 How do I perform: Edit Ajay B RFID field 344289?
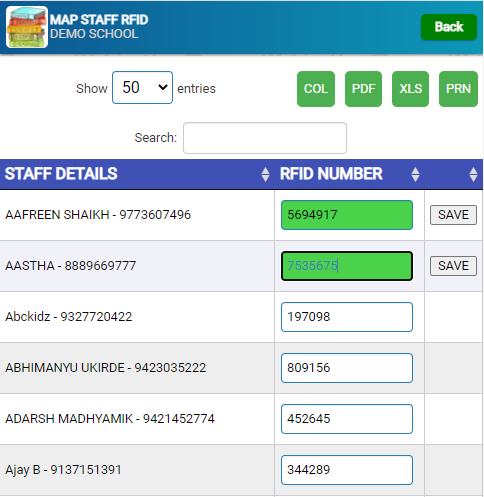[347, 470]
